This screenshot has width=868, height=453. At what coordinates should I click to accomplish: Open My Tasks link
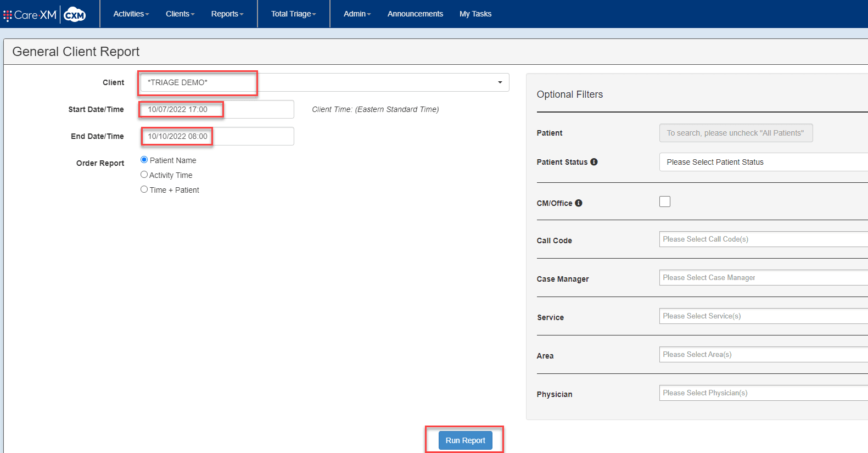475,14
